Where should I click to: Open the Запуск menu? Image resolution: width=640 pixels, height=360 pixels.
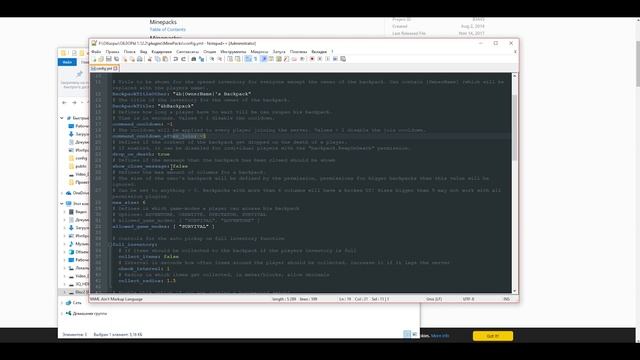pyautogui.click(x=279, y=52)
